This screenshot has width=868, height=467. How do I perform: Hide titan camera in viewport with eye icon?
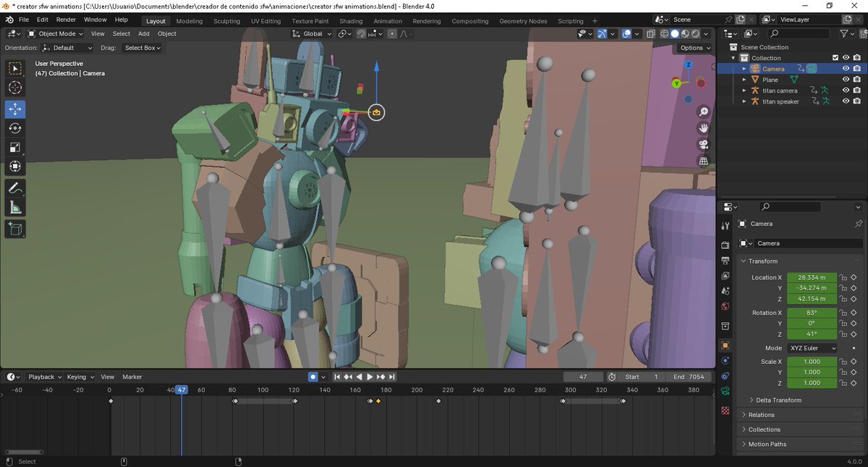click(x=846, y=91)
